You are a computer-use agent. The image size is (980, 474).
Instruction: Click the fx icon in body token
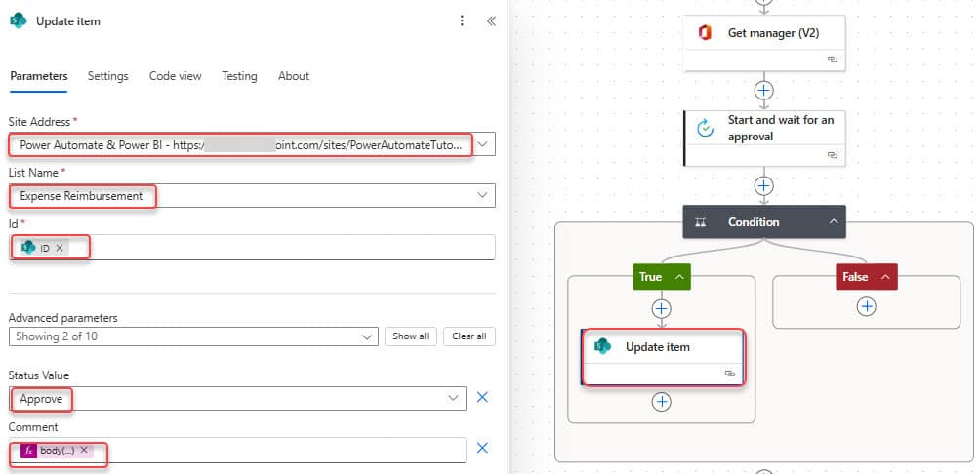28,451
